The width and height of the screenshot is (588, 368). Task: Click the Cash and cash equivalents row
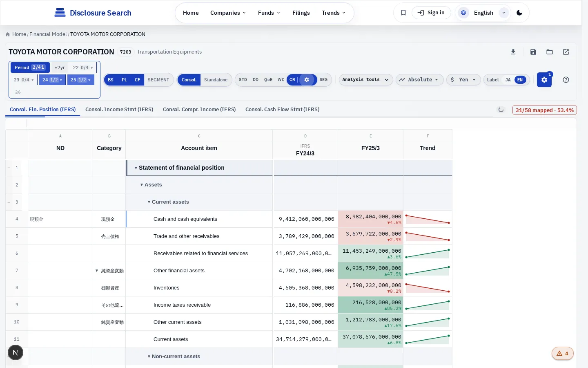(229, 219)
